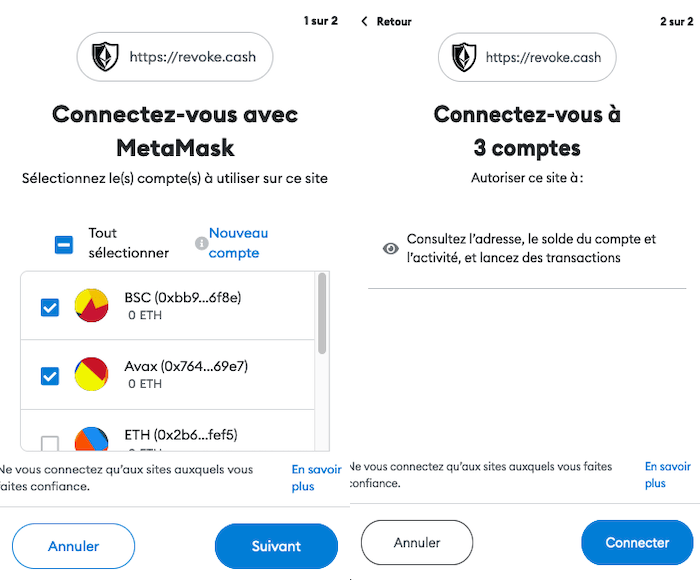Image resolution: width=700 pixels, height=580 pixels.
Task: Toggle the Tout sélectionner checkbox
Action: click(x=64, y=245)
